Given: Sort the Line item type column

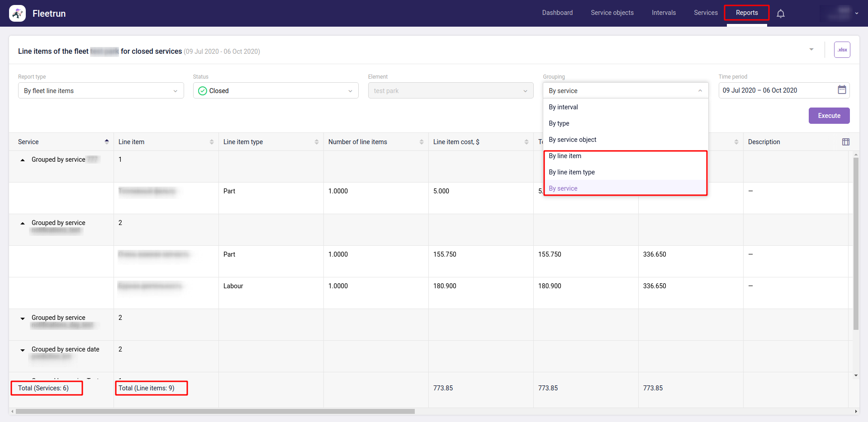Looking at the screenshot, I should coord(317,142).
